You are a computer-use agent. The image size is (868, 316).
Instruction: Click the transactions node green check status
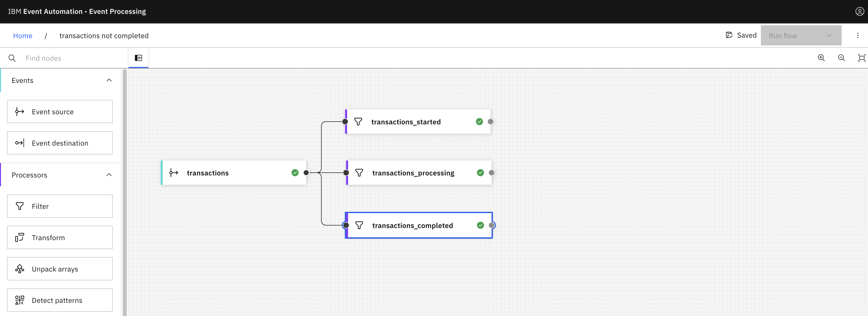click(295, 173)
